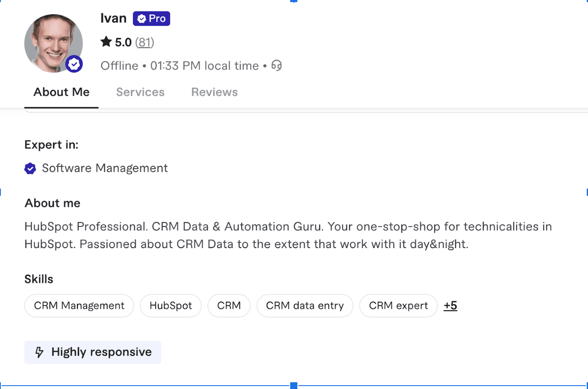Image resolution: width=588 pixels, height=389 pixels.
Task: Click the HubSpot skill tag
Action: pyautogui.click(x=171, y=305)
